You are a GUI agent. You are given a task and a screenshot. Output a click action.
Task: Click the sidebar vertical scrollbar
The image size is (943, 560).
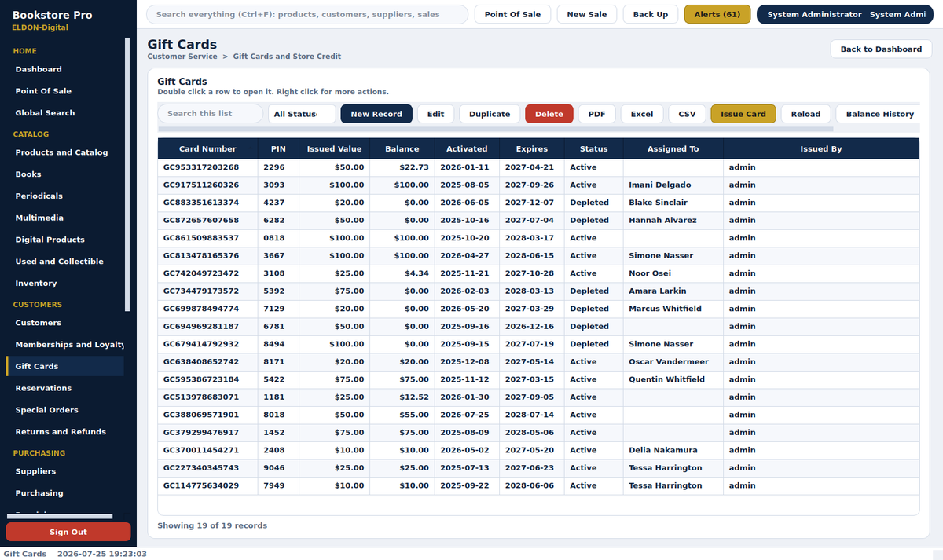pyautogui.click(x=128, y=174)
